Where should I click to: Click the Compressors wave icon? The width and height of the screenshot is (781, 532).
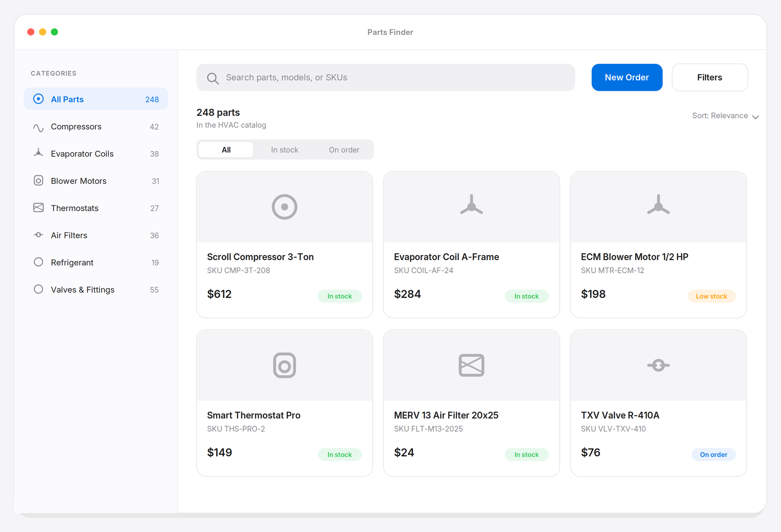tap(39, 127)
